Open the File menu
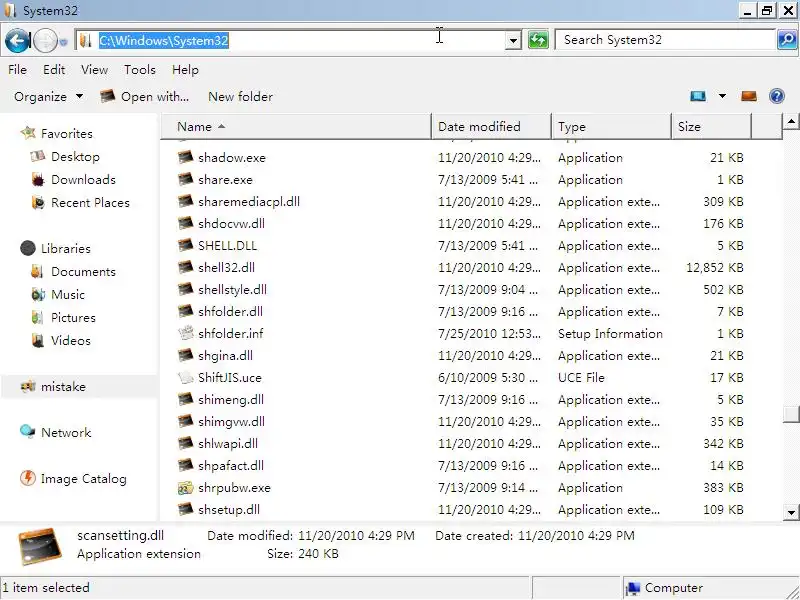Viewport: 800px width, 600px height. pos(17,69)
